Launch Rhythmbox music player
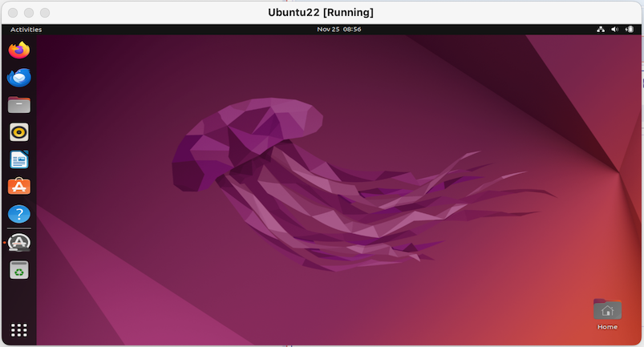Viewport: 644px width, 347px height. tap(19, 132)
